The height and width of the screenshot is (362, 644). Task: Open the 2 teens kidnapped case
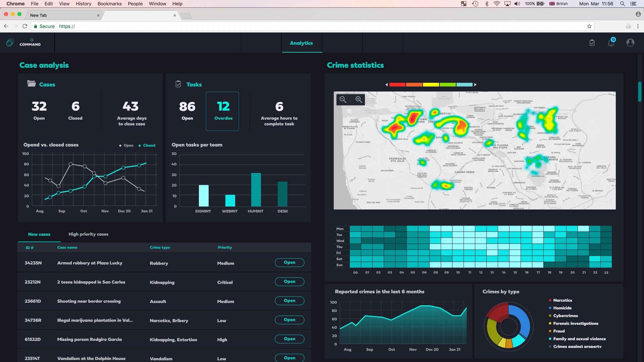click(x=289, y=282)
